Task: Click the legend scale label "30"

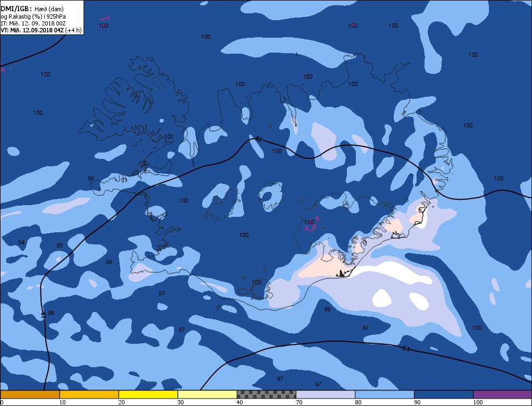Action: (180, 402)
